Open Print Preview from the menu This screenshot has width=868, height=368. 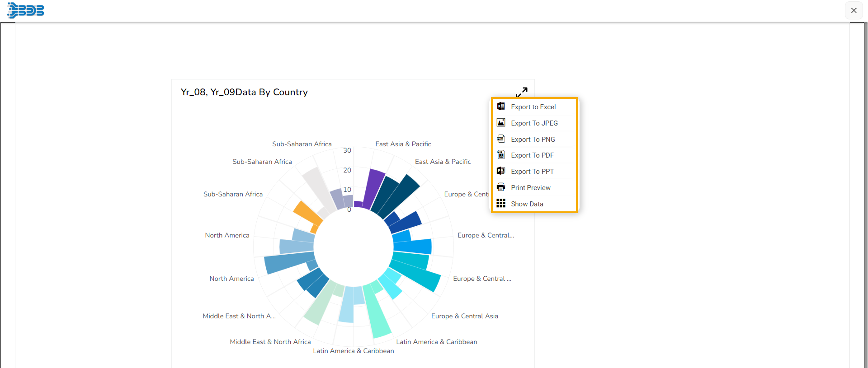coord(531,188)
